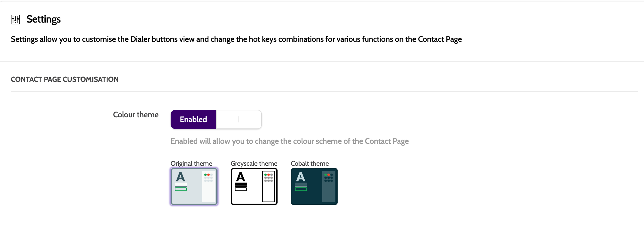
Task: Select the Original theme thumbnail
Action: click(194, 186)
